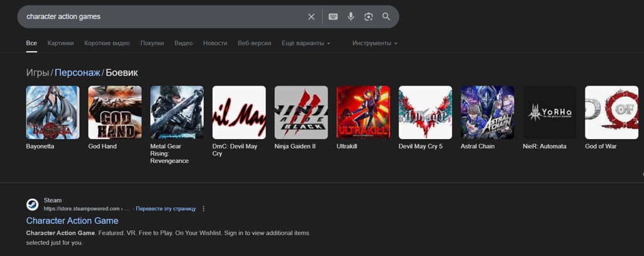Click the 'God of War' caption
This screenshot has height=256, width=644.
(x=601, y=147)
